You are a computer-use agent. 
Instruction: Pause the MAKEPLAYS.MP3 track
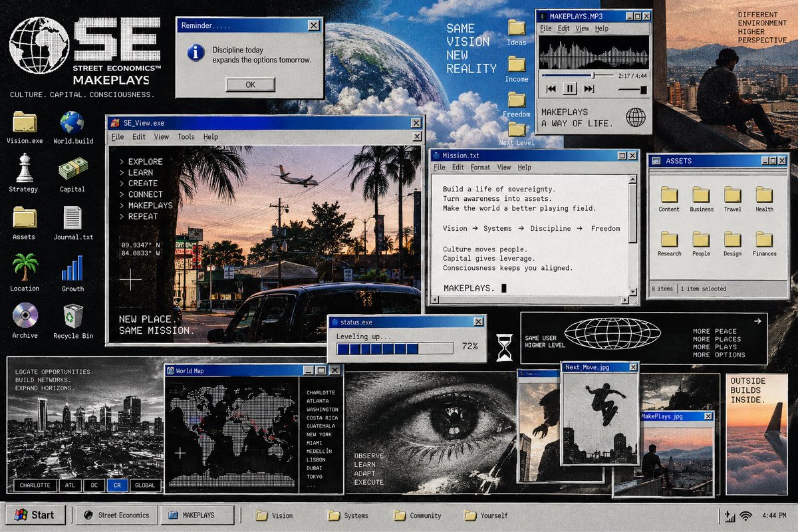570,88
